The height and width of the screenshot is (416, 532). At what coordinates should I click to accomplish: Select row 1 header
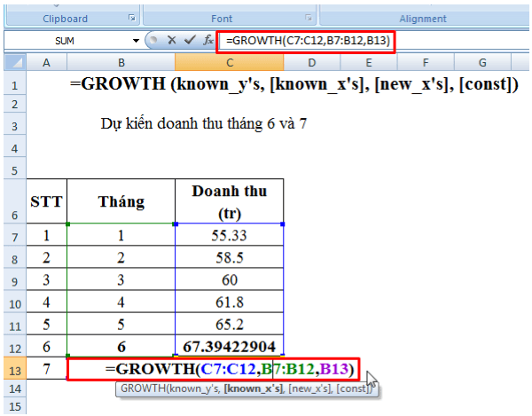15,83
